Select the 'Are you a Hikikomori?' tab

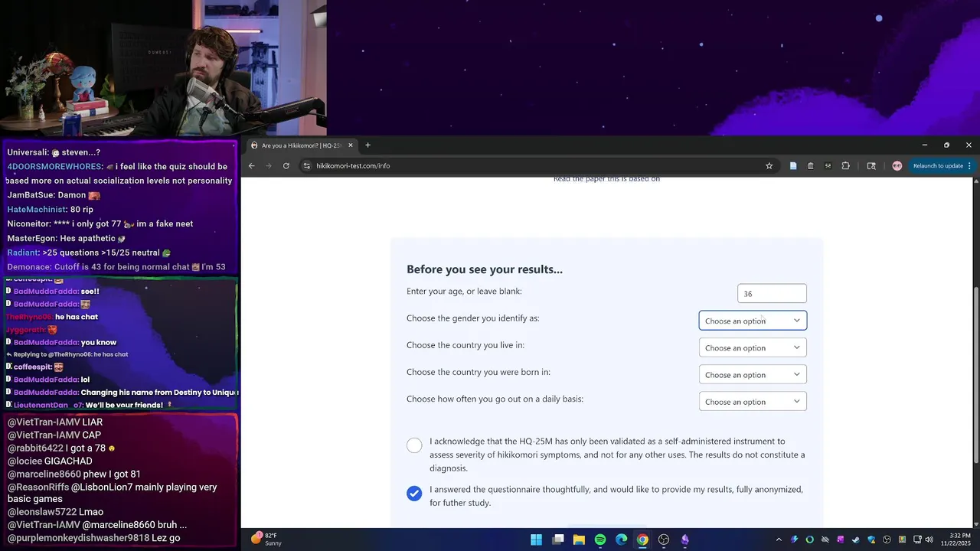302,145
